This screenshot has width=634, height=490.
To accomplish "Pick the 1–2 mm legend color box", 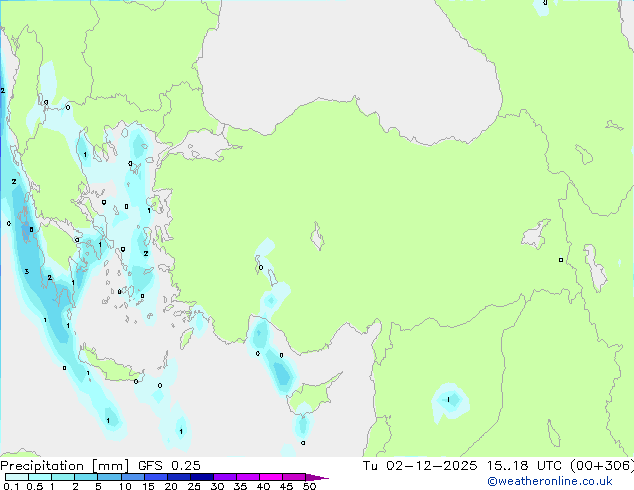I will pos(63,477).
